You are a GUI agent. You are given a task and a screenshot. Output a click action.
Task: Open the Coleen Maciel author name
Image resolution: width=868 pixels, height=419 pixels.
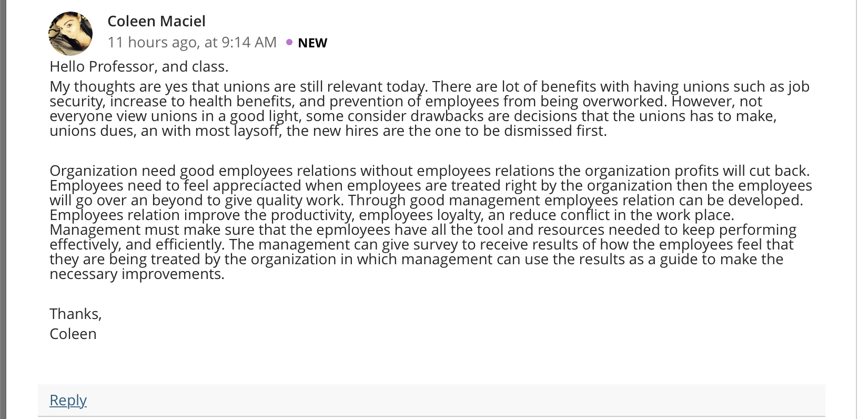[156, 21]
